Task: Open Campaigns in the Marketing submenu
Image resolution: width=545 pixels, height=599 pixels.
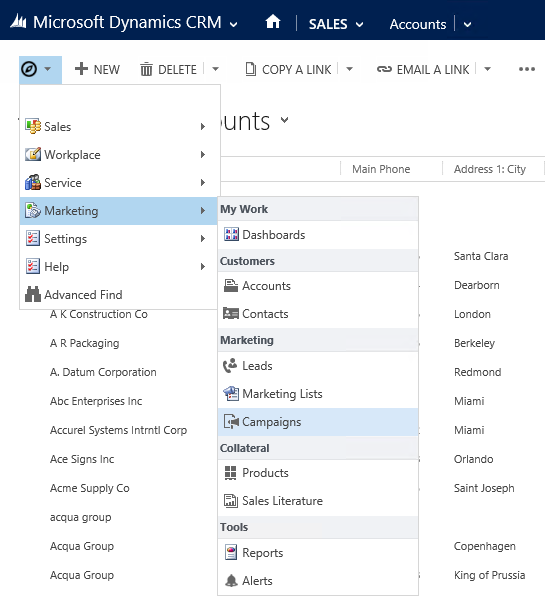Action: point(318,422)
